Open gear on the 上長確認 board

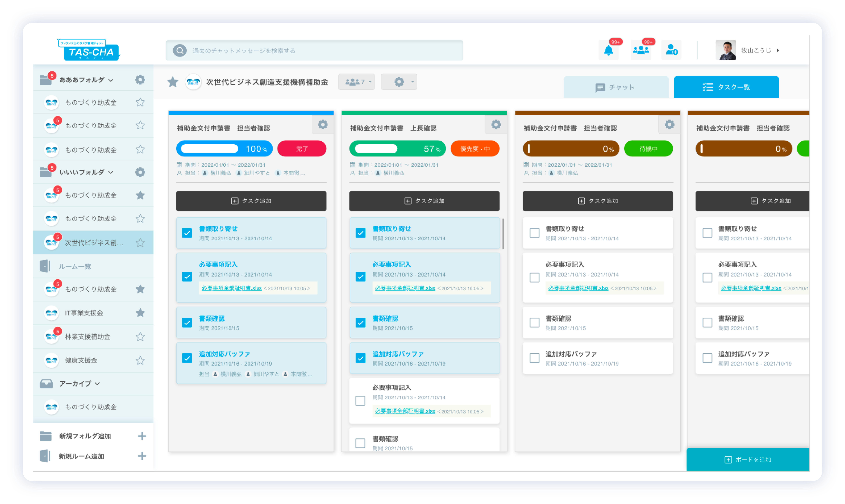pos(496,125)
